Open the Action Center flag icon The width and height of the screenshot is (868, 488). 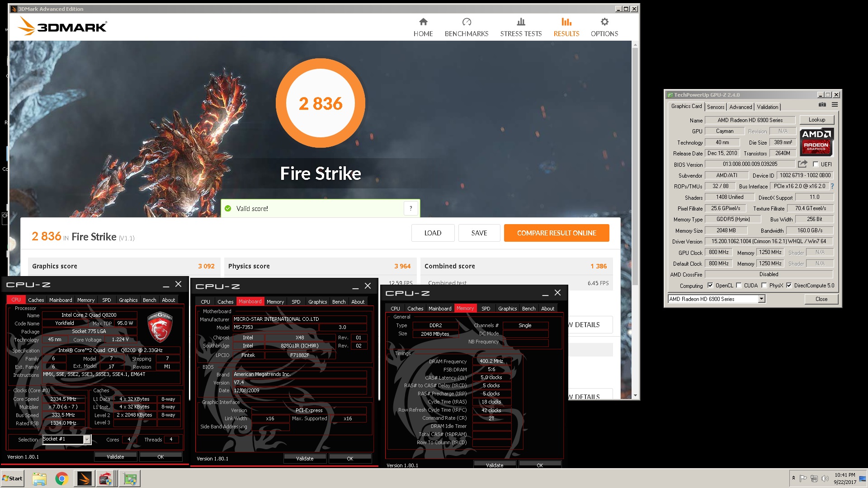[803, 479]
